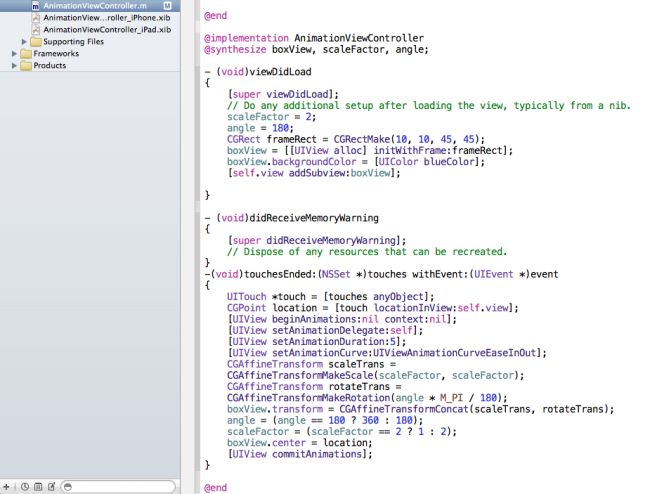Click the xib icon beside the iPad.xib file

point(36,30)
